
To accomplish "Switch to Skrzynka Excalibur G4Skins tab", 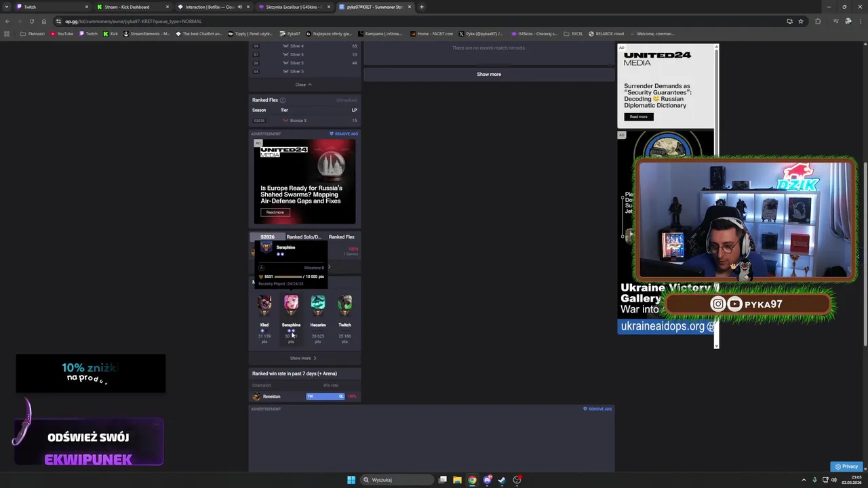I will (x=293, y=7).
